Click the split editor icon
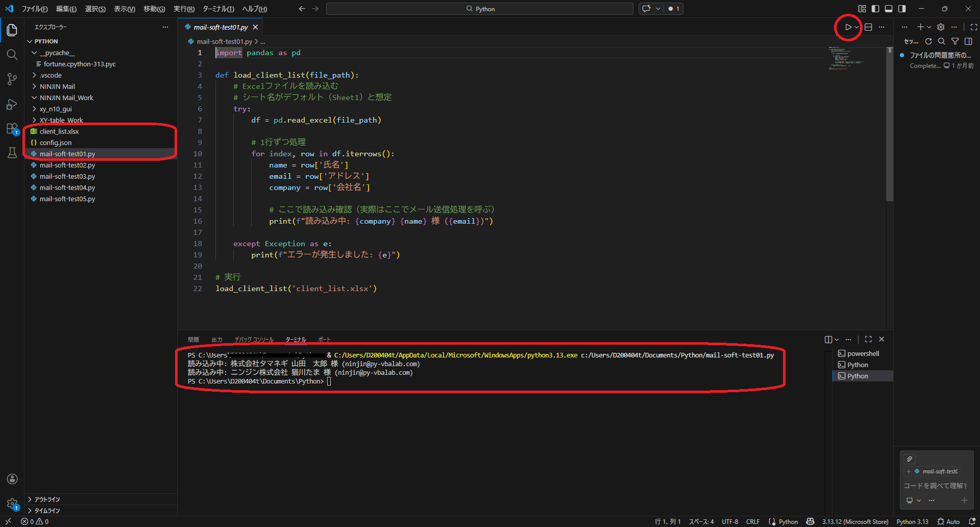 [x=868, y=27]
